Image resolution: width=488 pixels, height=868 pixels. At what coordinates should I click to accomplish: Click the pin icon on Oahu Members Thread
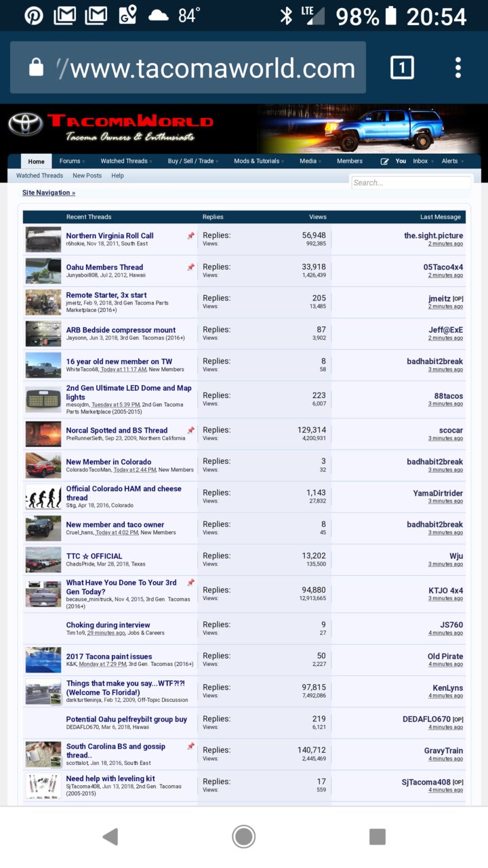point(190,267)
